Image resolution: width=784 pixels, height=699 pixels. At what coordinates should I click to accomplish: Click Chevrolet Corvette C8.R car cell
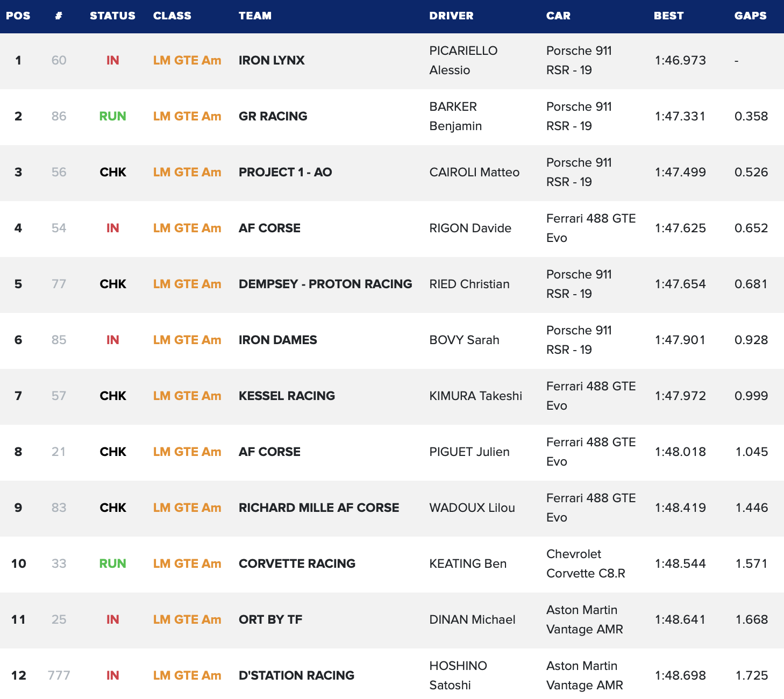click(x=586, y=564)
